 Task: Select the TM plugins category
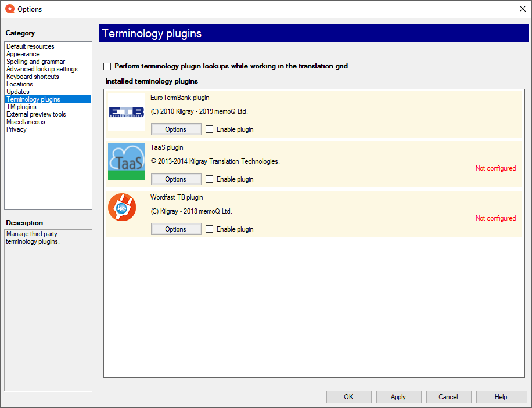point(21,107)
